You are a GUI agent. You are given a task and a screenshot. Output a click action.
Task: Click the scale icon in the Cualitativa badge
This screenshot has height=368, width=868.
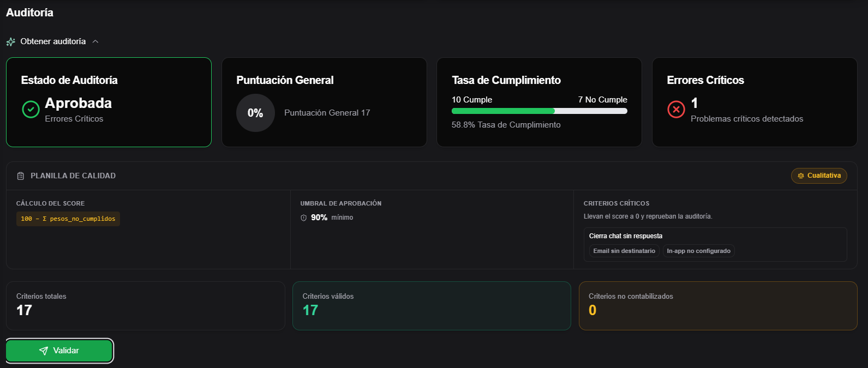point(801,176)
